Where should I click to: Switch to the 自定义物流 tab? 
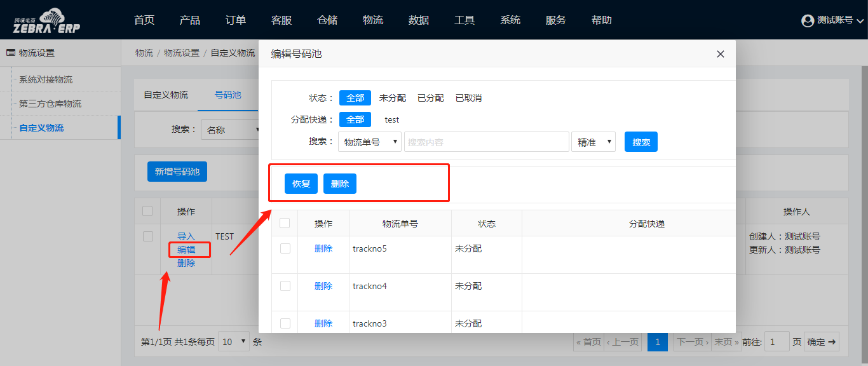tap(166, 95)
